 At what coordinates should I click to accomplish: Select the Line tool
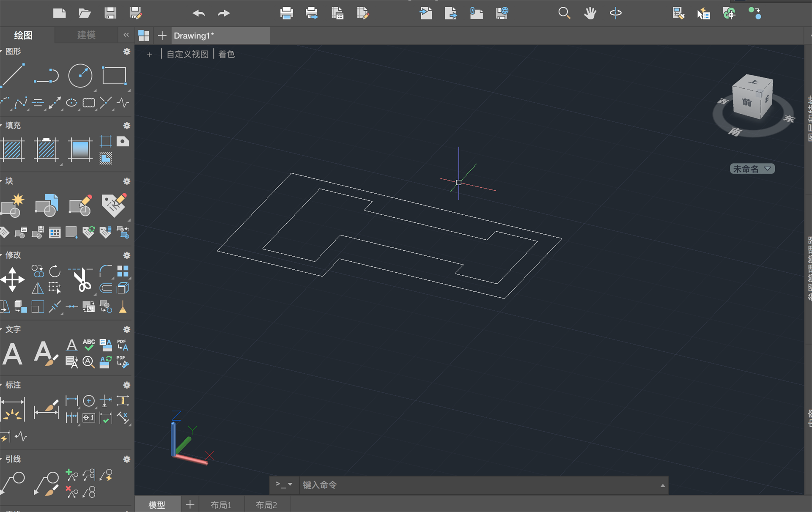[13, 76]
